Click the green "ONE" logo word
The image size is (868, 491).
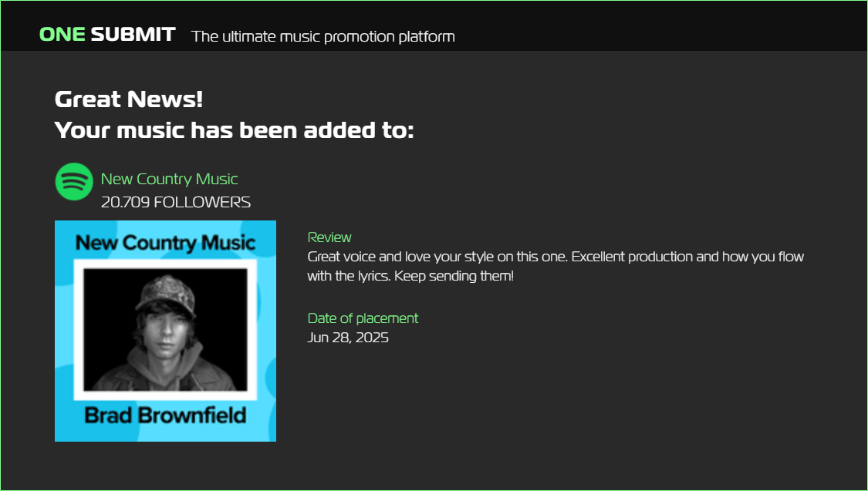(x=62, y=35)
